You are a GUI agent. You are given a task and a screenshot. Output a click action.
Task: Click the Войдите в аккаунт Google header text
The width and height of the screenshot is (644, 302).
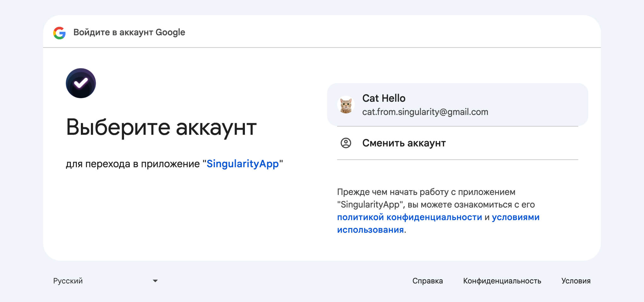tap(129, 32)
